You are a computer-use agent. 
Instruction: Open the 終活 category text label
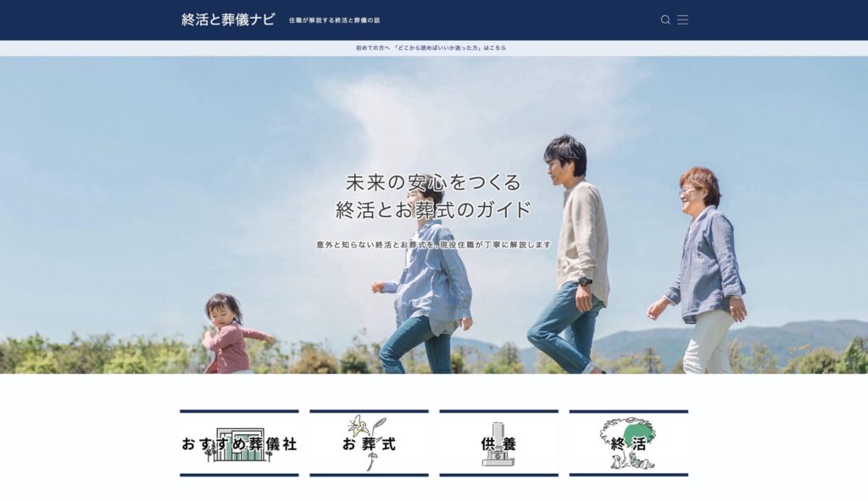(x=628, y=445)
